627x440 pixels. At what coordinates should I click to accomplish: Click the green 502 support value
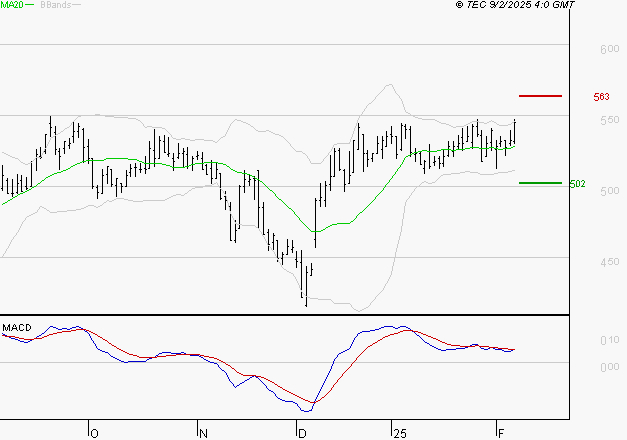577,184
